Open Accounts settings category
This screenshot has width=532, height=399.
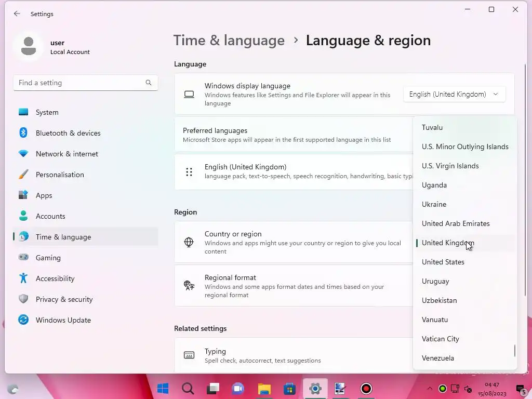(86, 216)
